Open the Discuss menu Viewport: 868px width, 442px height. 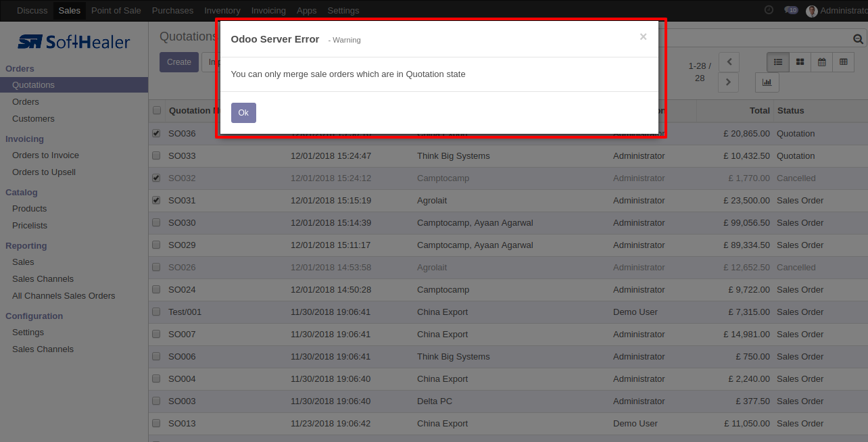(32, 10)
